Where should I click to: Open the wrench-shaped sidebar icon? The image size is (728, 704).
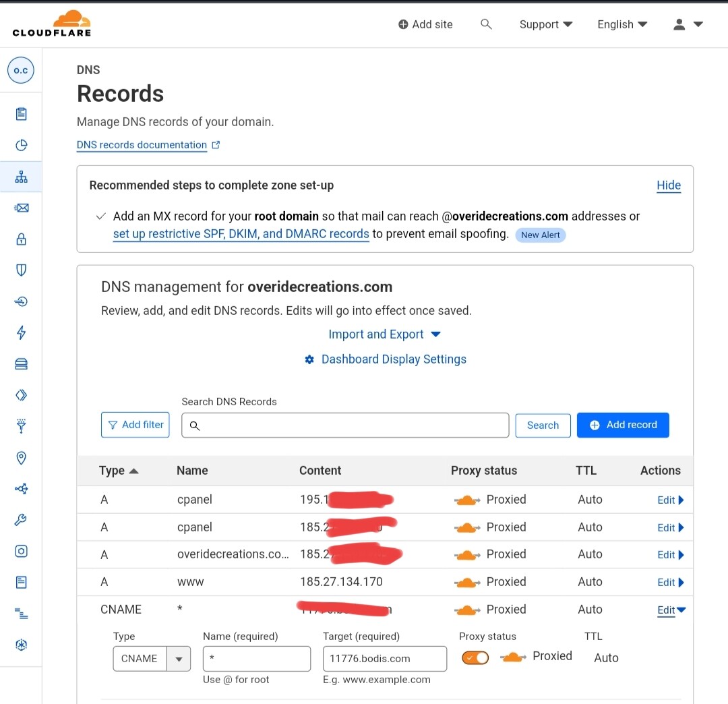[21, 520]
